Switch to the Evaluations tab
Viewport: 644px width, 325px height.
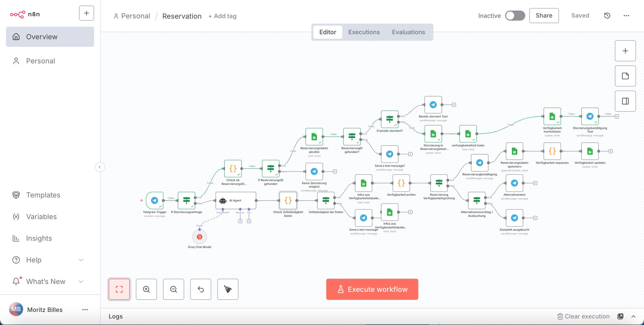[x=408, y=32]
